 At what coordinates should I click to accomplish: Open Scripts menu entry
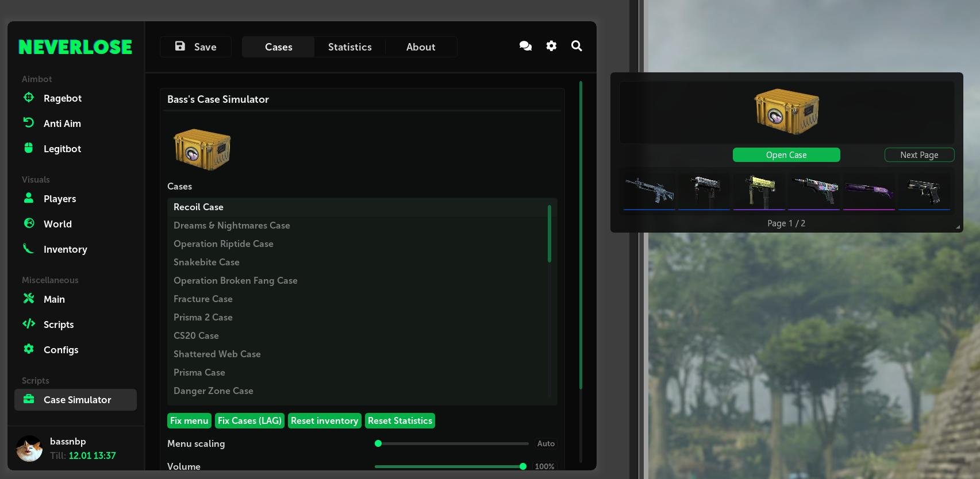[75, 325]
